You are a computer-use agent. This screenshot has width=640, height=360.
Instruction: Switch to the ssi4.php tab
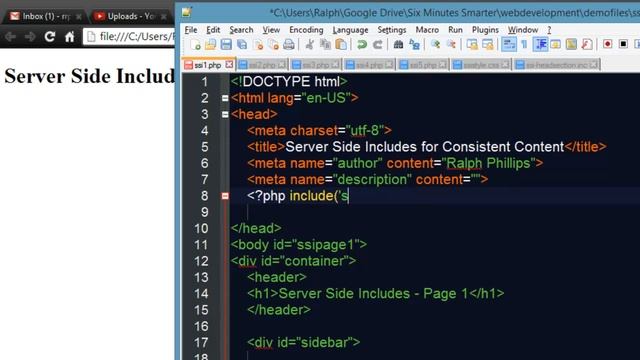tap(369, 65)
